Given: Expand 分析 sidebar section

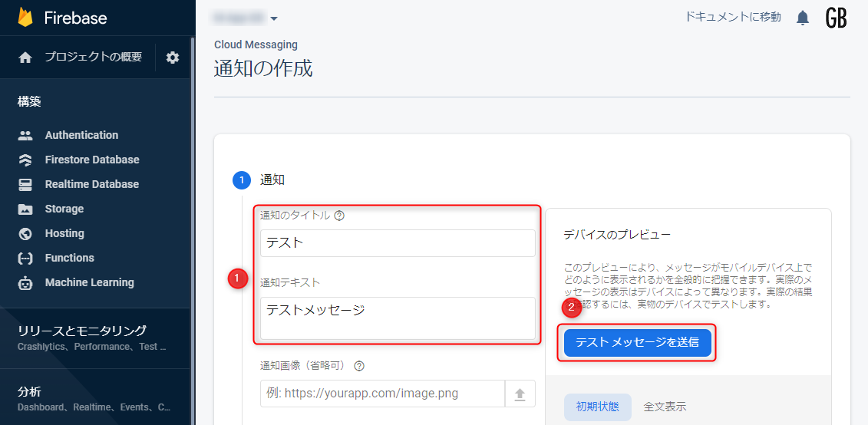Looking at the screenshot, I should pos(94,399).
